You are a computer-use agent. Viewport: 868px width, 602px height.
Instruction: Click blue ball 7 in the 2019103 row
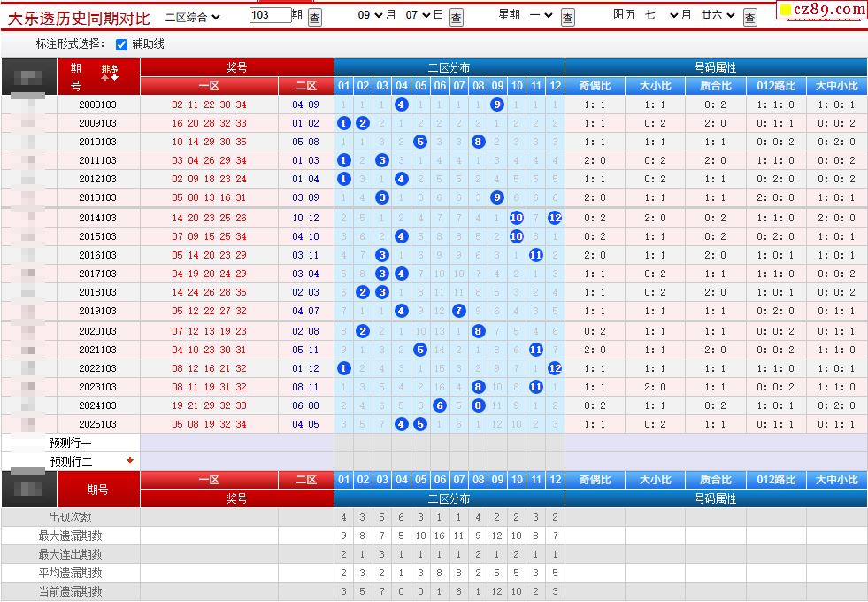pyautogui.click(x=459, y=311)
